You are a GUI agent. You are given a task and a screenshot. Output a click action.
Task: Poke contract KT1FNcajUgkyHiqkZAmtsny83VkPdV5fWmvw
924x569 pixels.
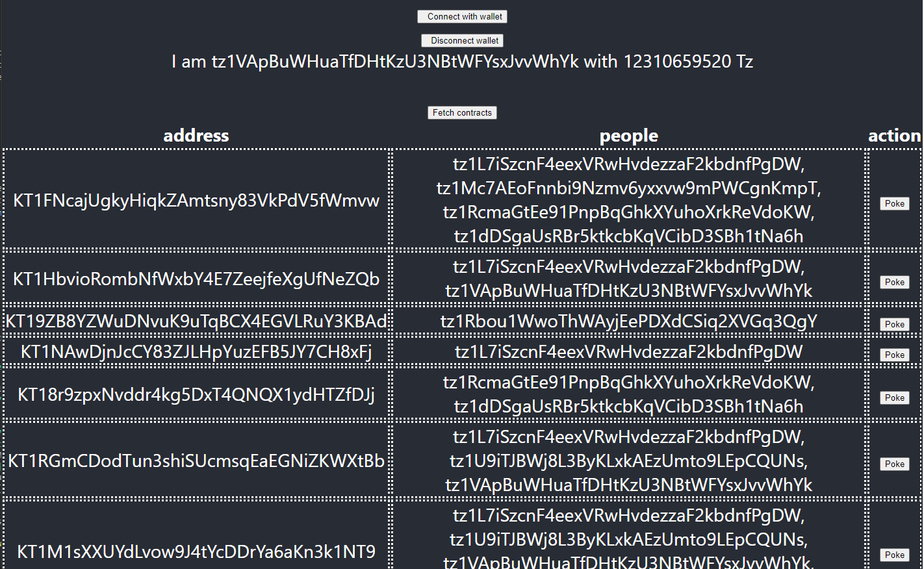[x=894, y=203]
